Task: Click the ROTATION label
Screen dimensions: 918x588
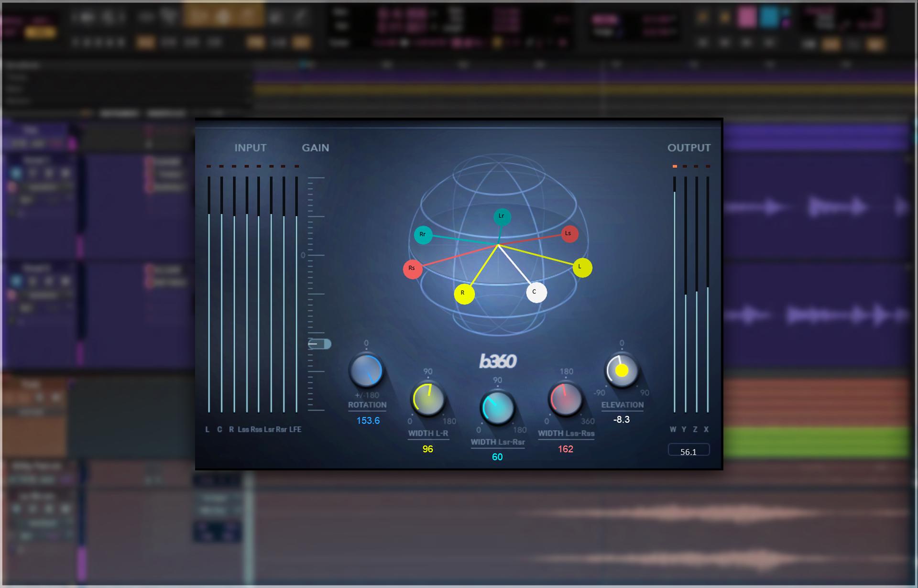Action: [367, 405]
